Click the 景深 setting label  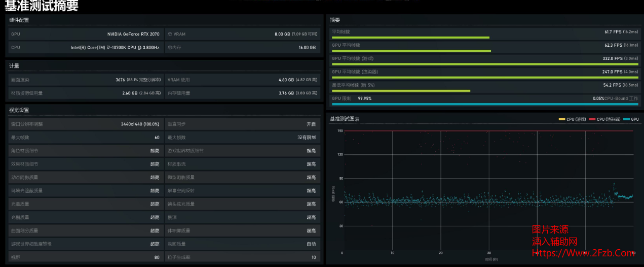point(172,217)
